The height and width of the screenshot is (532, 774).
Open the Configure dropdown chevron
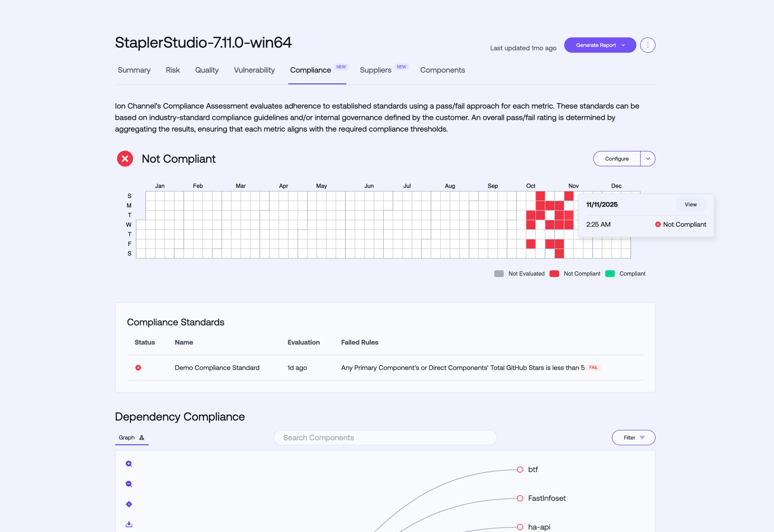(x=648, y=159)
